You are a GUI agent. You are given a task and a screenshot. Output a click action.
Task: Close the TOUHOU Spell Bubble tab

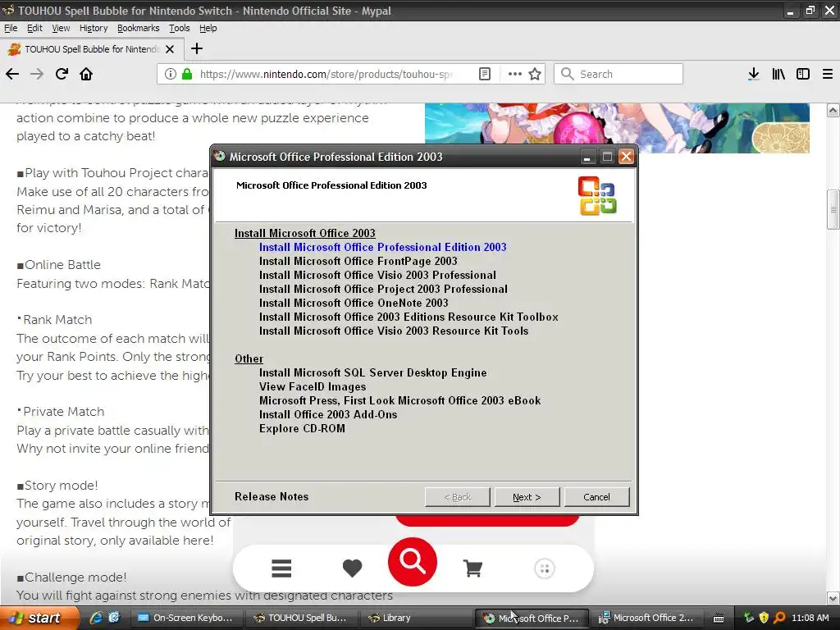point(170,49)
